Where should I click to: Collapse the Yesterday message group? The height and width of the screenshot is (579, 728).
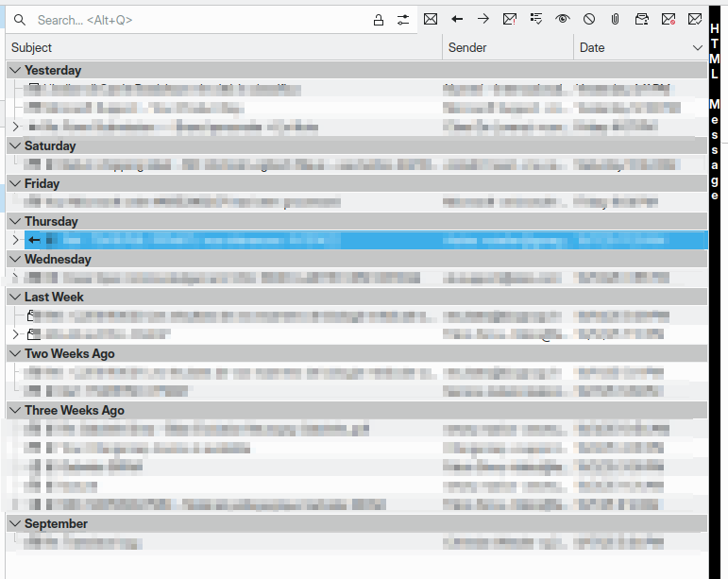[x=14, y=71]
